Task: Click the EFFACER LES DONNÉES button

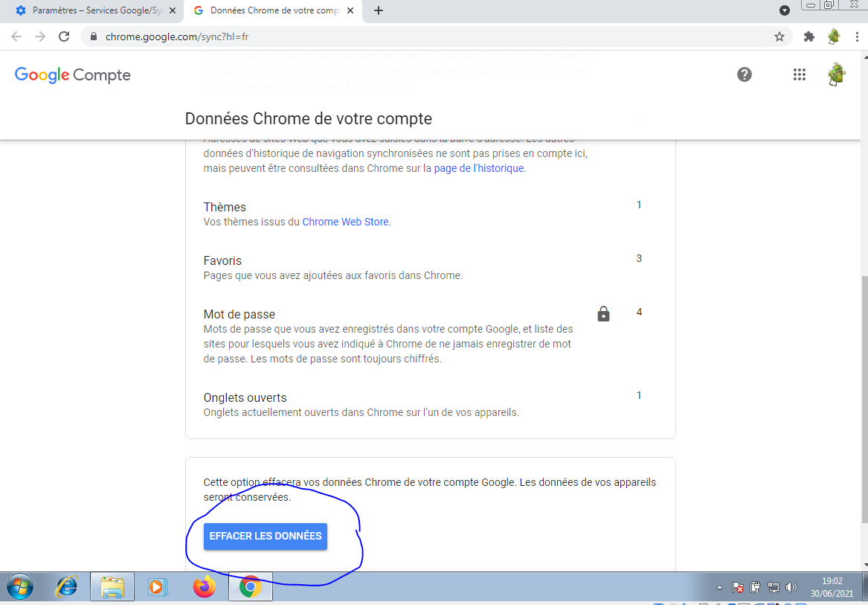Action: (266, 537)
